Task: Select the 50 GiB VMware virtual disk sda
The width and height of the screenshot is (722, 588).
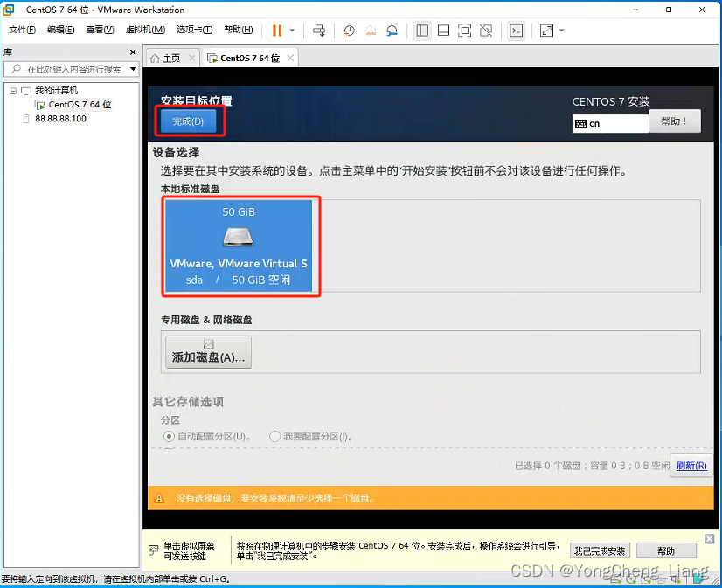Action: (x=238, y=246)
